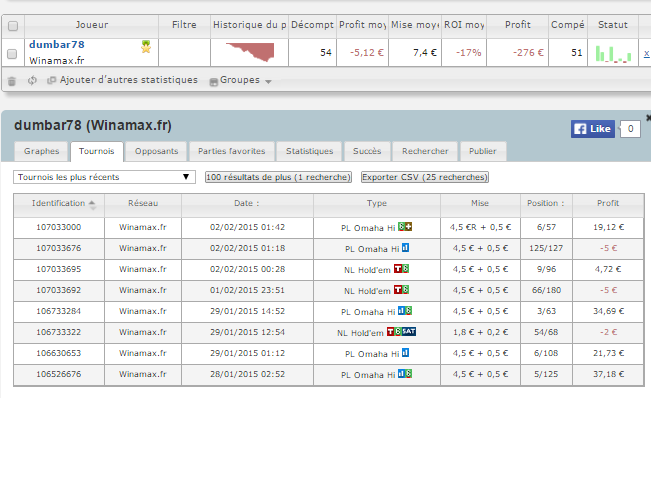Toggle the select-all checkbox in header
The height and width of the screenshot is (480, 651).
click(x=13, y=26)
